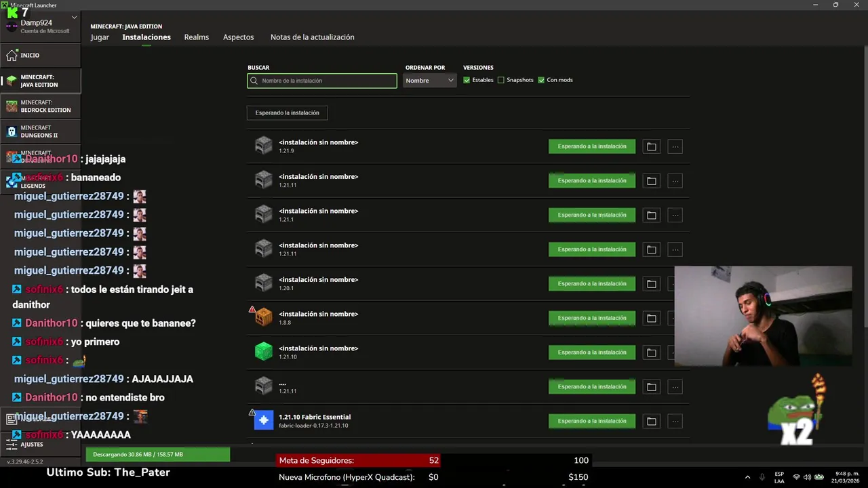Viewport: 868px width, 488px height.
Task: Open Ajustes in the sidebar
Action: coord(41,445)
